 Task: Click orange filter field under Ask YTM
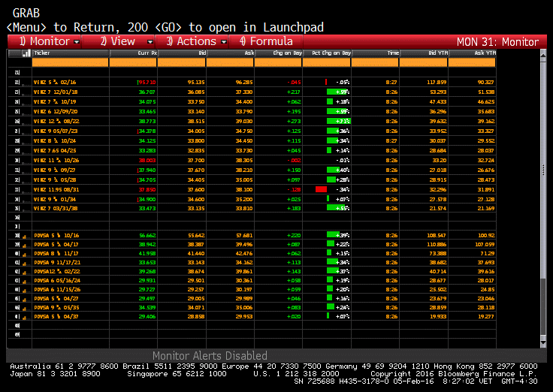(x=473, y=62)
